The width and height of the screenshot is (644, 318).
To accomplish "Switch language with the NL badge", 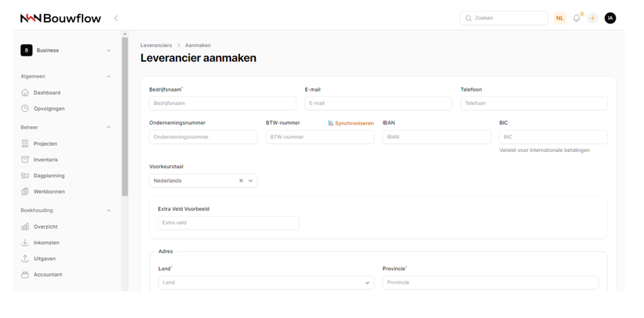I will pyautogui.click(x=559, y=18).
